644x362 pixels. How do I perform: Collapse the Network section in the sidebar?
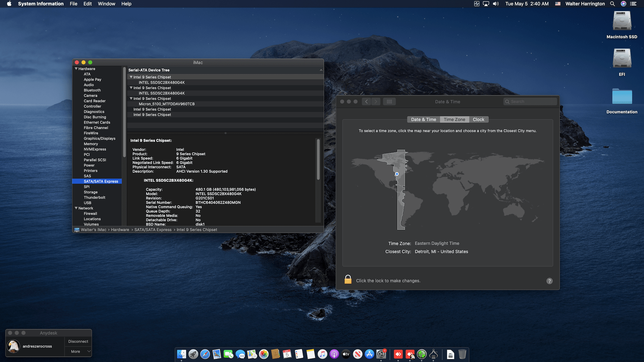coord(76,208)
